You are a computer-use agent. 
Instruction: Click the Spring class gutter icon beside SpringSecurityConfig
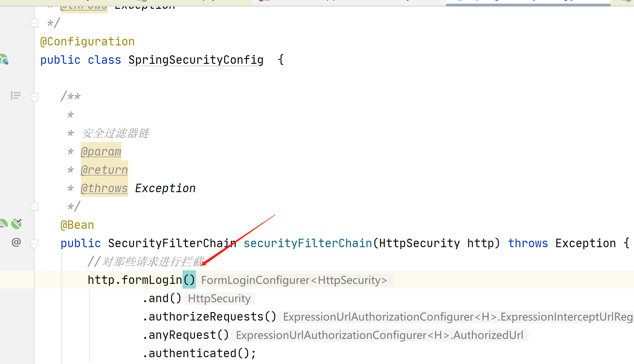tap(4, 60)
